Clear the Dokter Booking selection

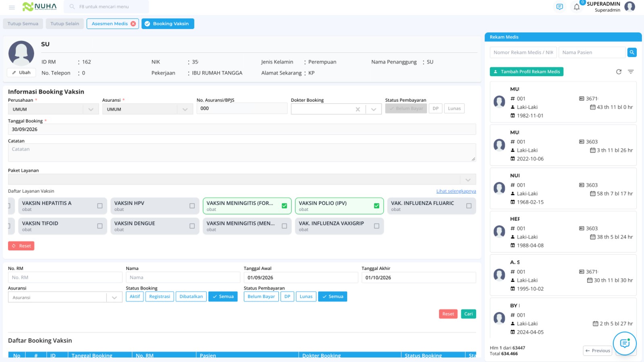[x=357, y=109]
